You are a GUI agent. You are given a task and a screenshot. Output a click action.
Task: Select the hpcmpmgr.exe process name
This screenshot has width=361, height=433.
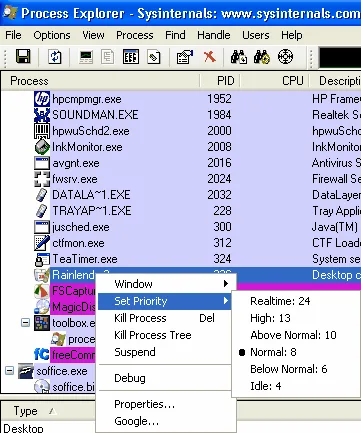87,99
